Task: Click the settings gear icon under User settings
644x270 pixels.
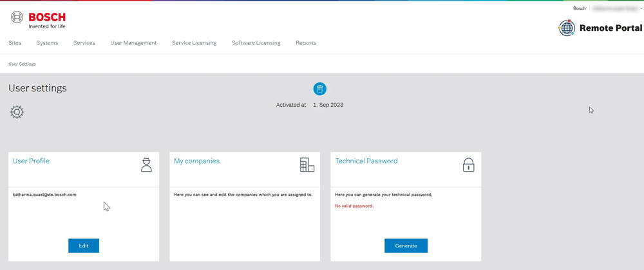Action: tap(17, 112)
